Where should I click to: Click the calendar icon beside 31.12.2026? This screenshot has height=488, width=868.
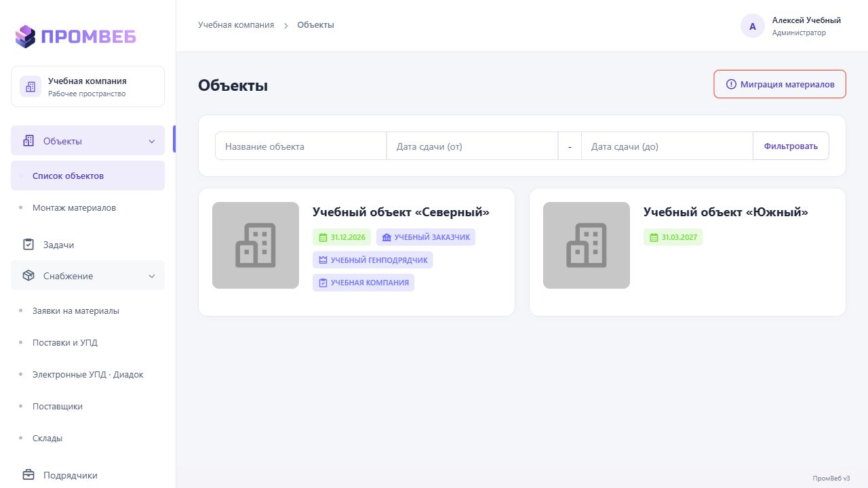[x=323, y=237]
